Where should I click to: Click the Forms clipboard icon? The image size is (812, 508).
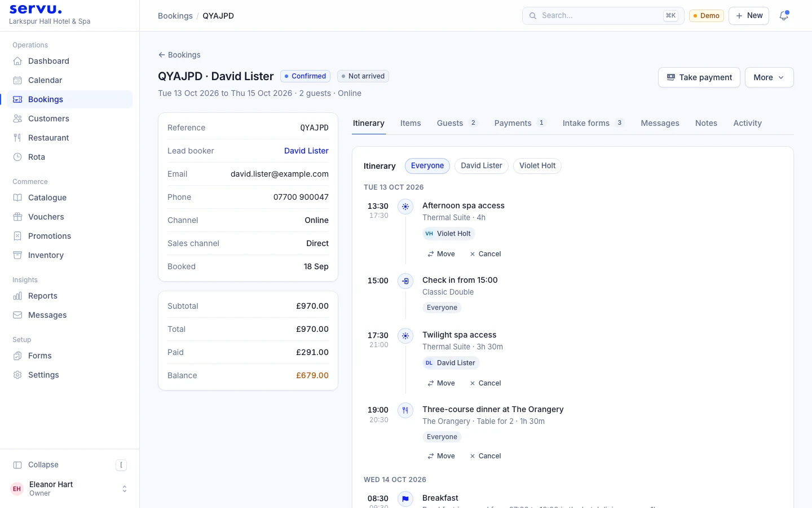click(17, 356)
